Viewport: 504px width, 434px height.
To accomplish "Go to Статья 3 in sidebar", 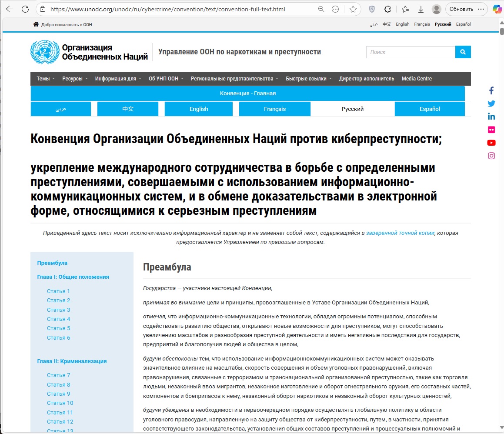I will [x=58, y=310].
